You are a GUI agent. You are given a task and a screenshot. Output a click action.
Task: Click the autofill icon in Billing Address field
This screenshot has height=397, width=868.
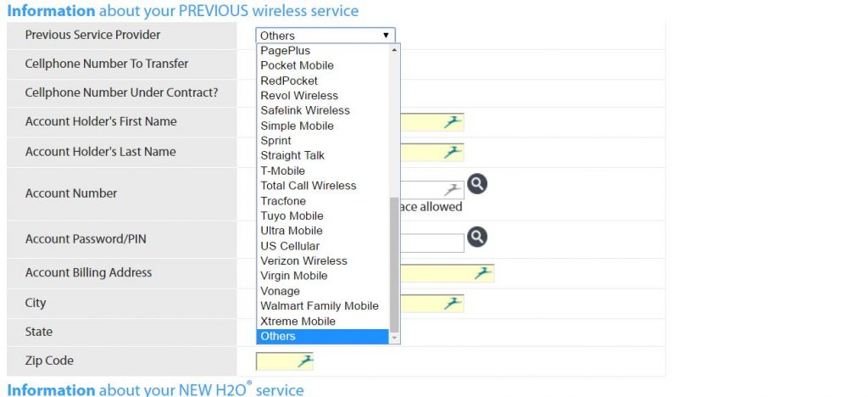click(482, 273)
